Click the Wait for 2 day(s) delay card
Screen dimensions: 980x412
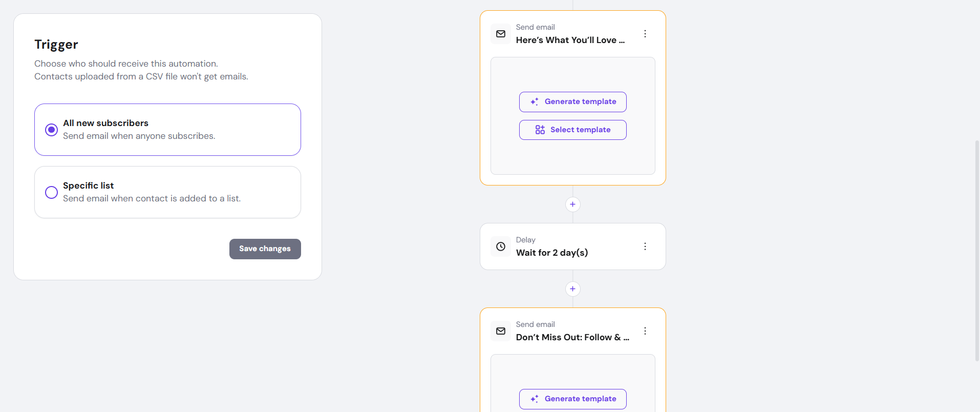pyautogui.click(x=552, y=253)
